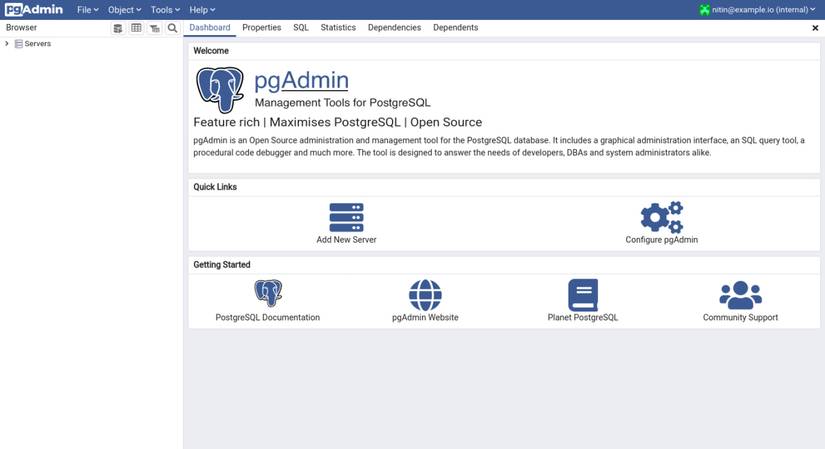Image resolution: width=825 pixels, height=449 pixels.
Task: Click the Community Support people icon
Action: tap(740, 295)
